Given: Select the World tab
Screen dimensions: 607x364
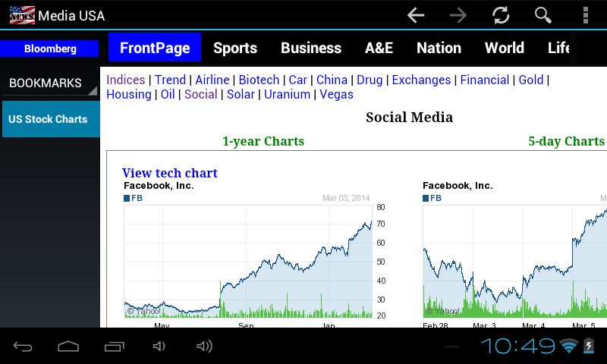Looking at the screenshot, I should pos(505,48).
